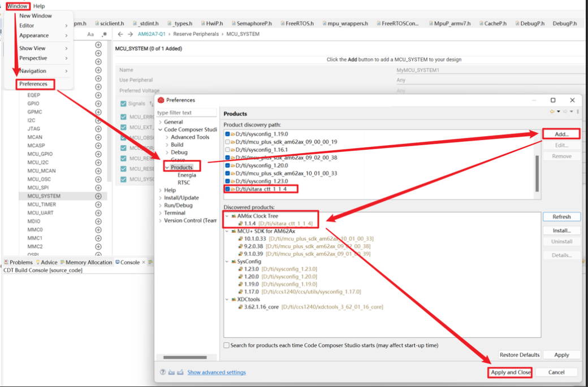The height and width of the screenshot is (387, 588).
Task: Click the add (+) icon next to MCU_UART
Action: click(x=98, y=213)
